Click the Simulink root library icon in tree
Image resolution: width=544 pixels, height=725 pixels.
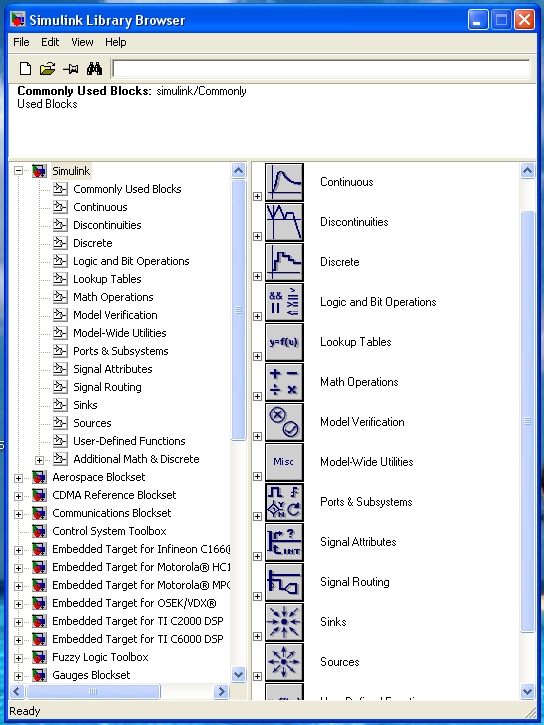[x=39, y=171]
